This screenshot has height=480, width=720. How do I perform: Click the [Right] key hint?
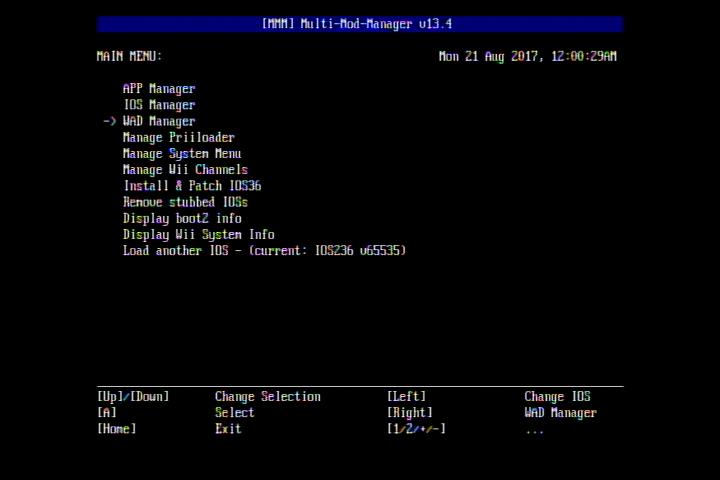tap(410, 412)
